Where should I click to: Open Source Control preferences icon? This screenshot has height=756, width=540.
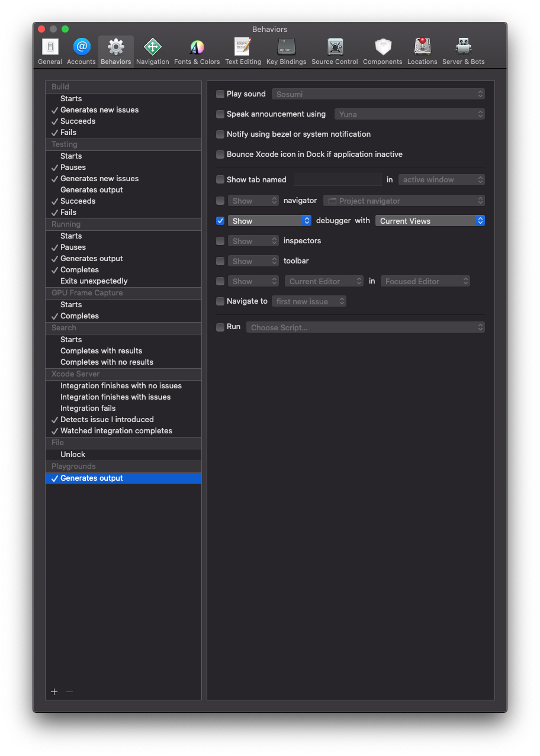(335, 47)
